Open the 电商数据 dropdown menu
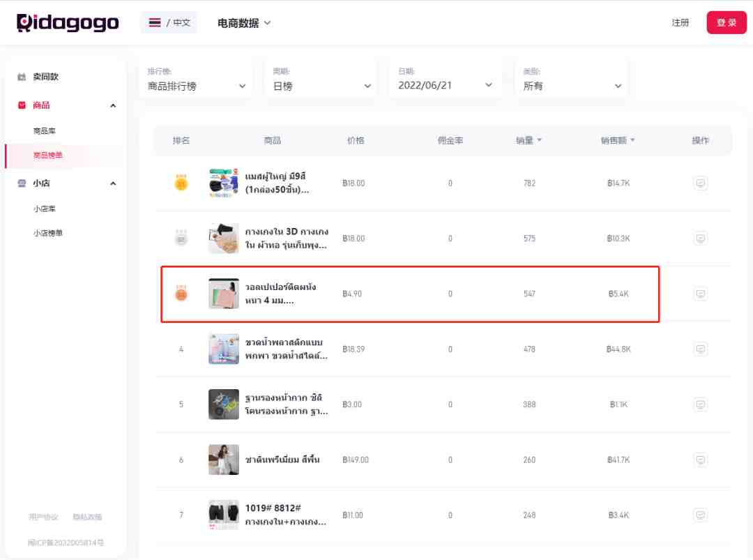 pyautogui.click(x=244, y=22)
